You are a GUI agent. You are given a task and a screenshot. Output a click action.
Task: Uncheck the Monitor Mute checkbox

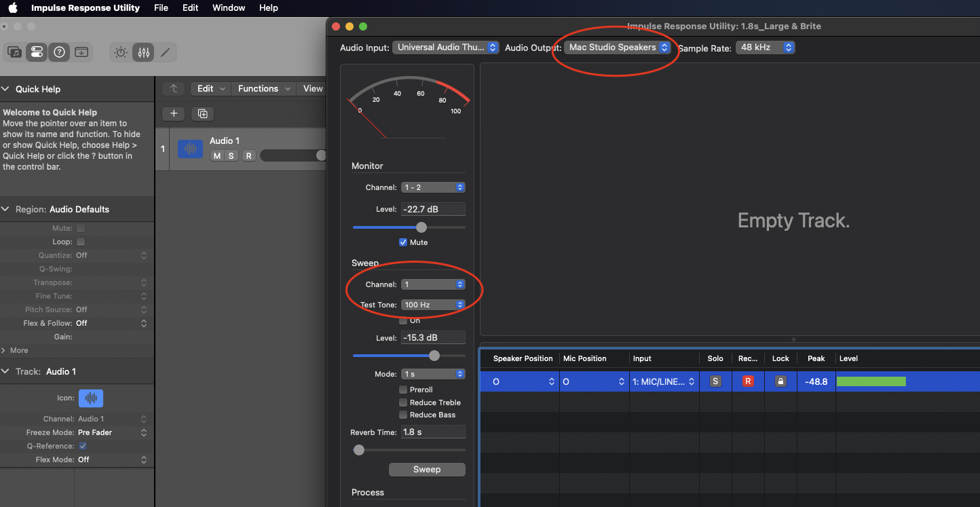[403, 242]
